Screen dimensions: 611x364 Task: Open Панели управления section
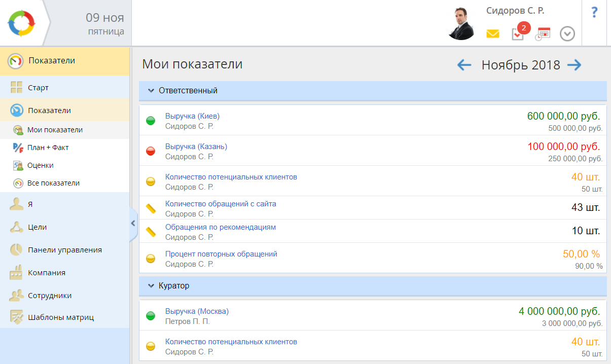coord(65,250)
